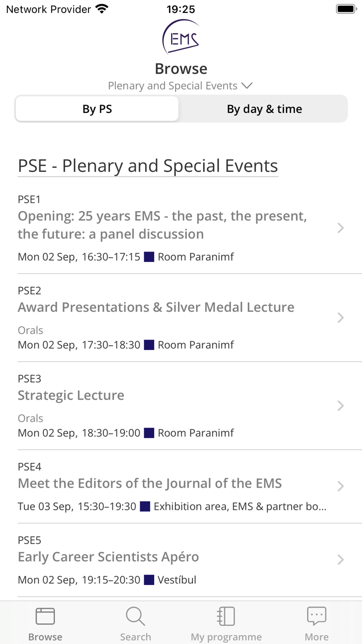
Task: Expand PSE3 Strategic Lecture entry
Action: click(340, 406)
